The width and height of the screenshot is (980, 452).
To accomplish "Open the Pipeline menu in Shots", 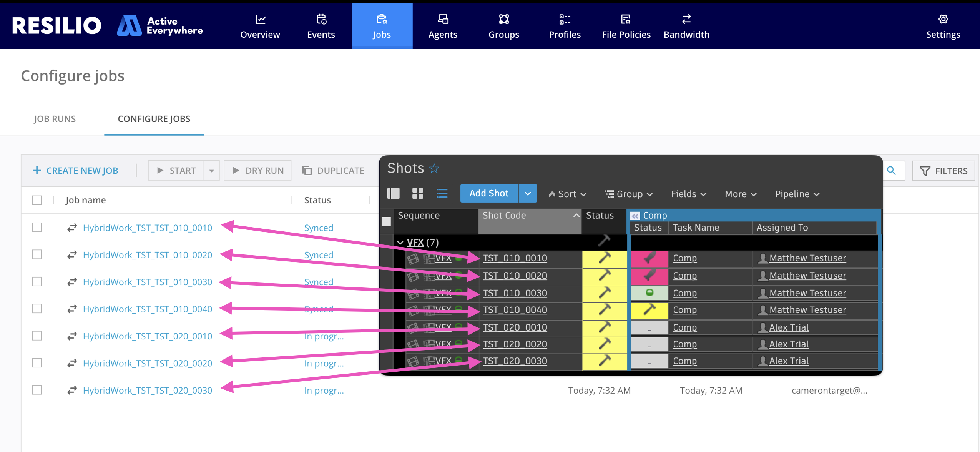I will 797,194.
